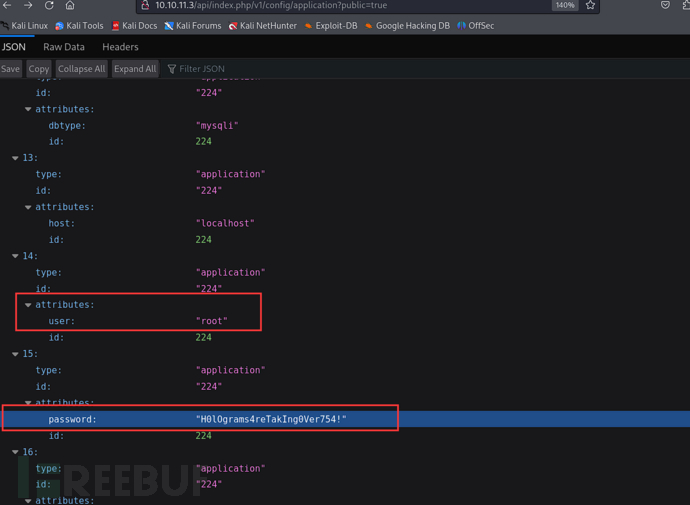Open the OffSec bookmark
This screenshot has width=690, height=505.
(x=475, y=26)
